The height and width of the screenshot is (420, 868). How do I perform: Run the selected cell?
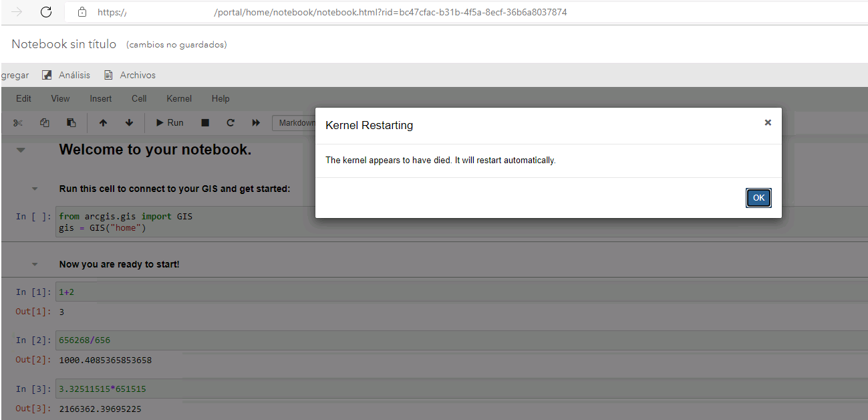pyautogui.click(x=168, y=122)
